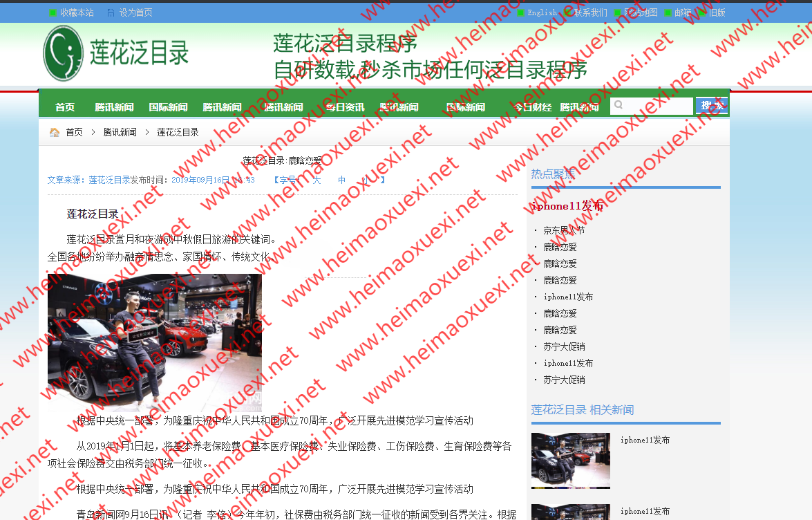The height and width of the screenshot is (520, 812).
Task: Click the magnifier icon in the search bar
Action: coord(620,105)
